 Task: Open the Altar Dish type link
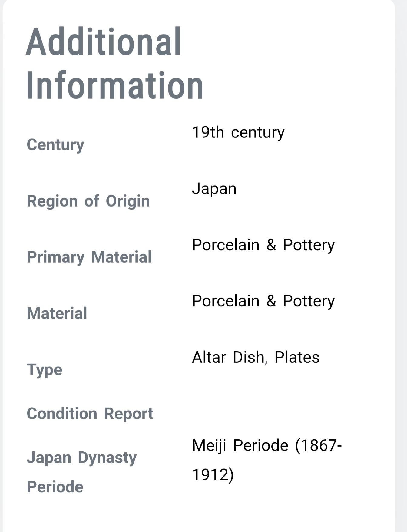click(x=228, y=357)
